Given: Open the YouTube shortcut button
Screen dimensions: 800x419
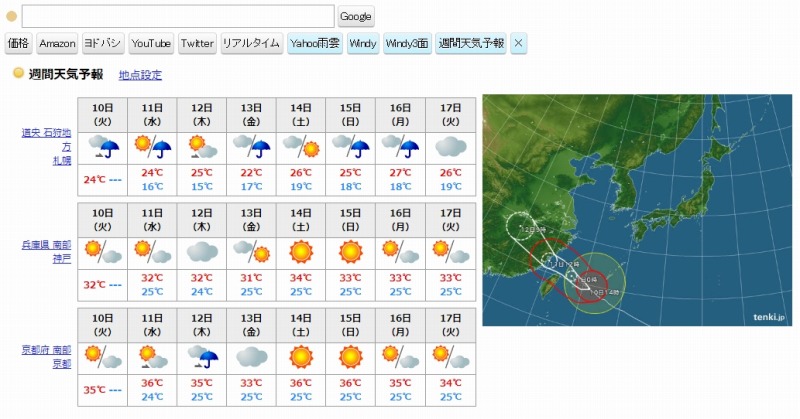Looking at the screenshot, I should pyautogui.click(x=151, y=43).
